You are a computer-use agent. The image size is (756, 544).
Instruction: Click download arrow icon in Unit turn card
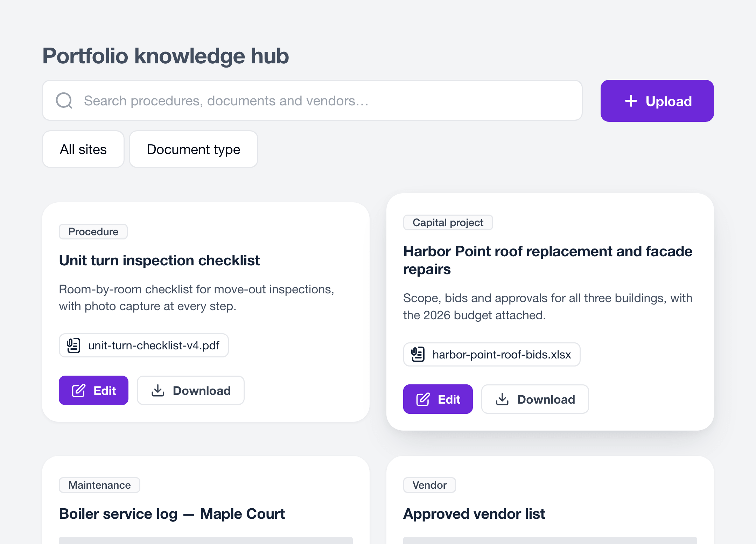coord(158,390)
